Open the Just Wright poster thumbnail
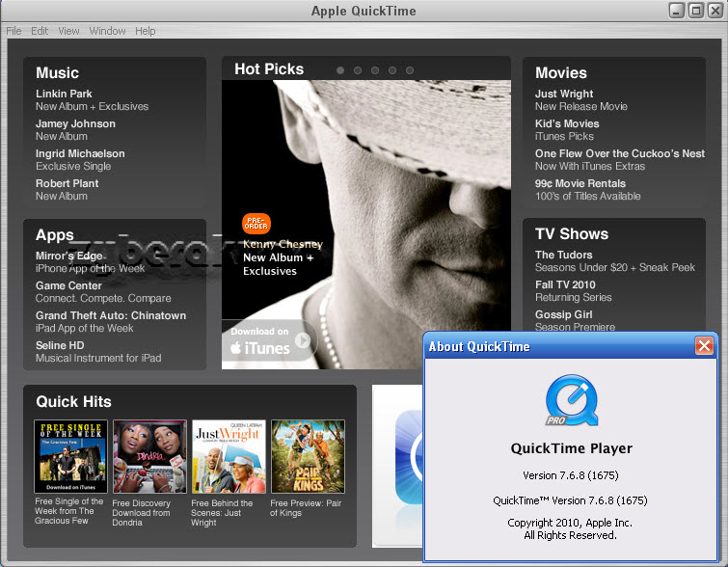728x567 pixels. click(229, 456)
